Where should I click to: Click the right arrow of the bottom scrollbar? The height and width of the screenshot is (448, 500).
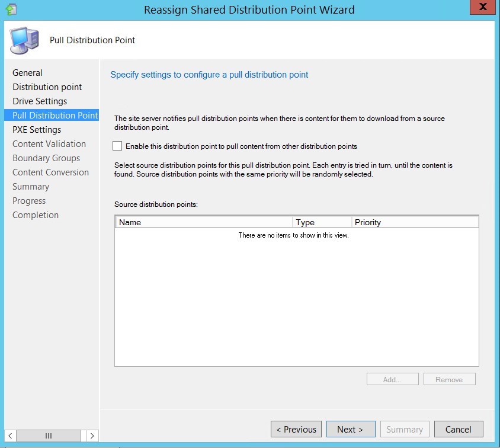[x=92, y=435]
